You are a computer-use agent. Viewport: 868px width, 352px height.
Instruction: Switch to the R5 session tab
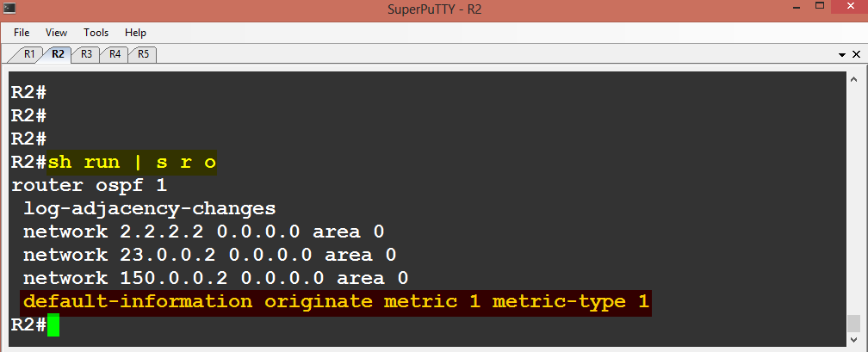pyautogui.click(x=143, y=54)
